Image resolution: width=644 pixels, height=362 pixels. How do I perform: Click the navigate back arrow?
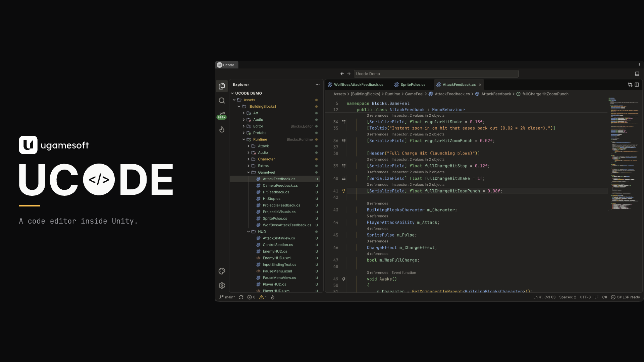[342, 74]
